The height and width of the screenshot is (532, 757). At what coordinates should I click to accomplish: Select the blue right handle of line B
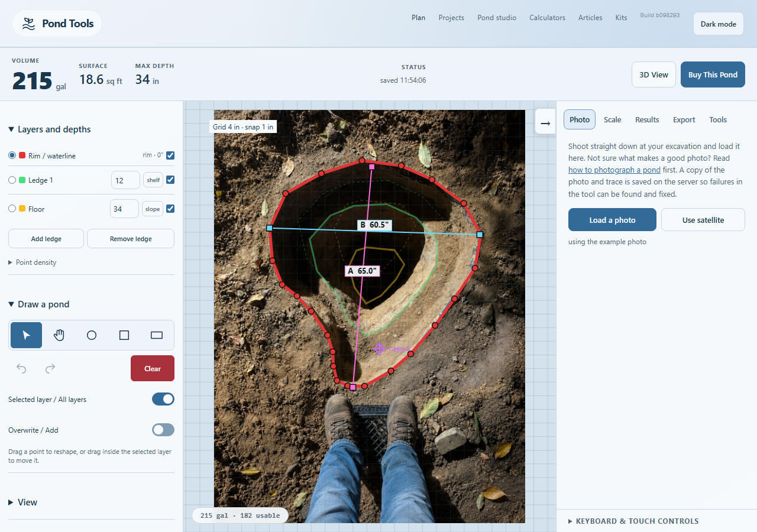point(480,235)
